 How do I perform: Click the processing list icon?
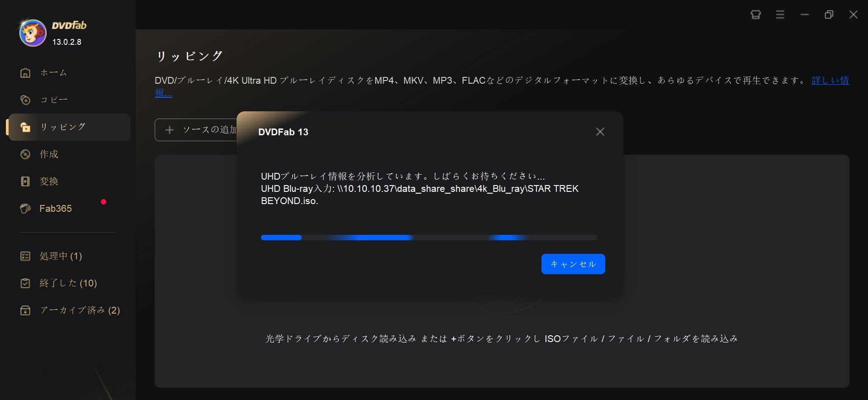[x=25, y=256]
